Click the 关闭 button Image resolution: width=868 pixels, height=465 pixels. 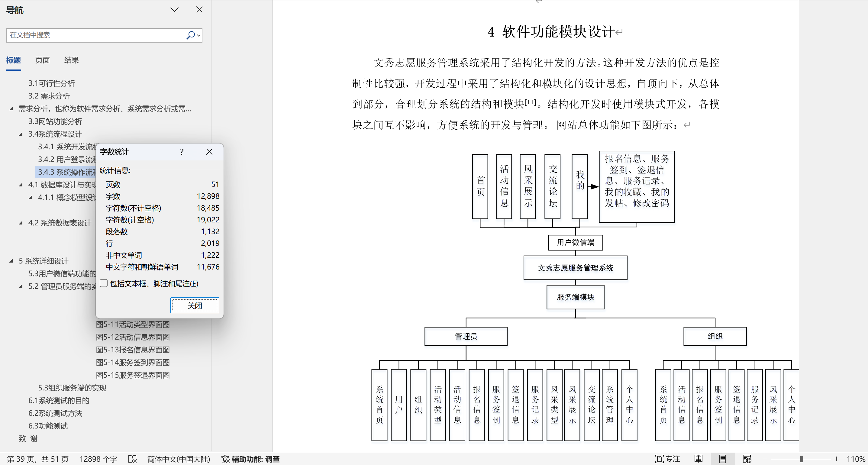tap(195, 306)
